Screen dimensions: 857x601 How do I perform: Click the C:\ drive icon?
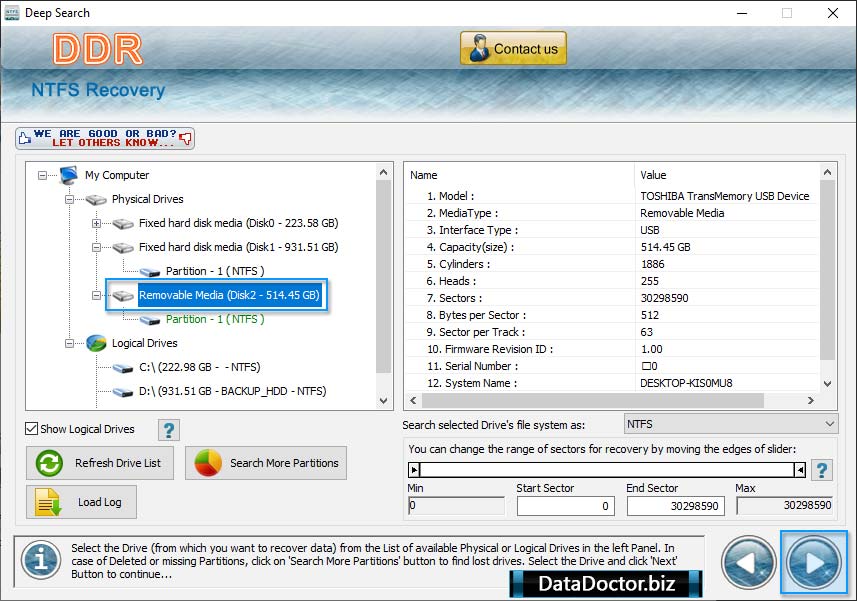pyautogui.click(x=123, y=368)
